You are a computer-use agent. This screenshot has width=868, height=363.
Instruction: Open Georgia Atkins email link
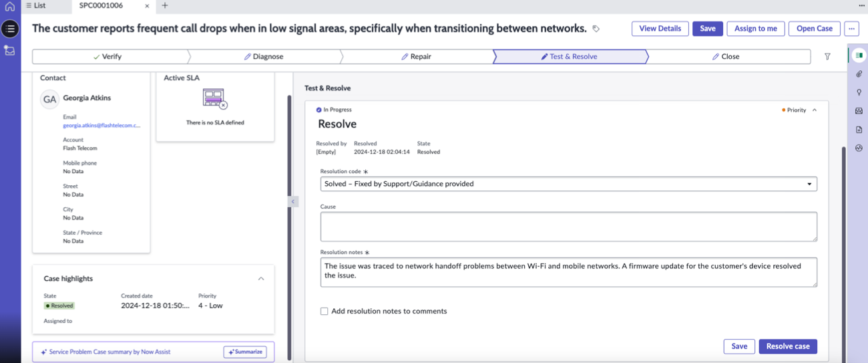pos(102,125)
